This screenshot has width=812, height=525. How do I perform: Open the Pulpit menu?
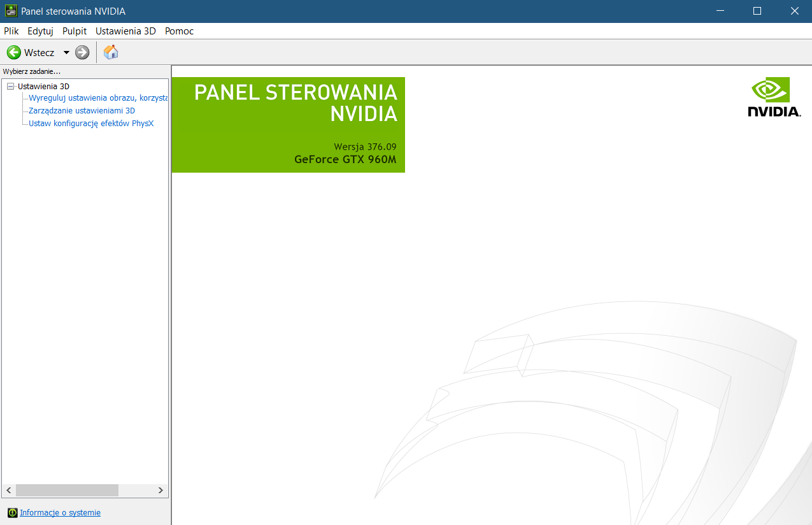point(75,31)
